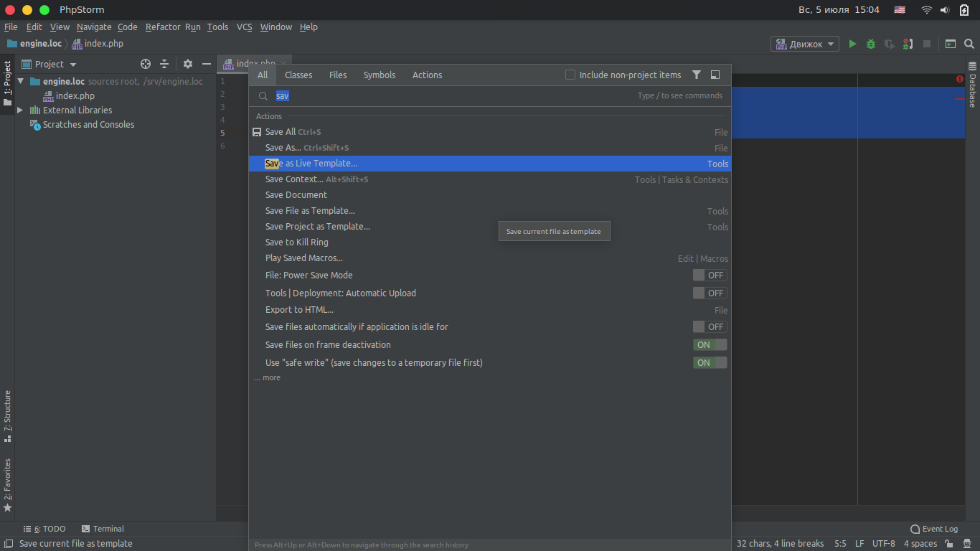The height and width of the screenshot is (551, 980).
Task: Switch to Classes tab in search popup
Action: (298, 75)
